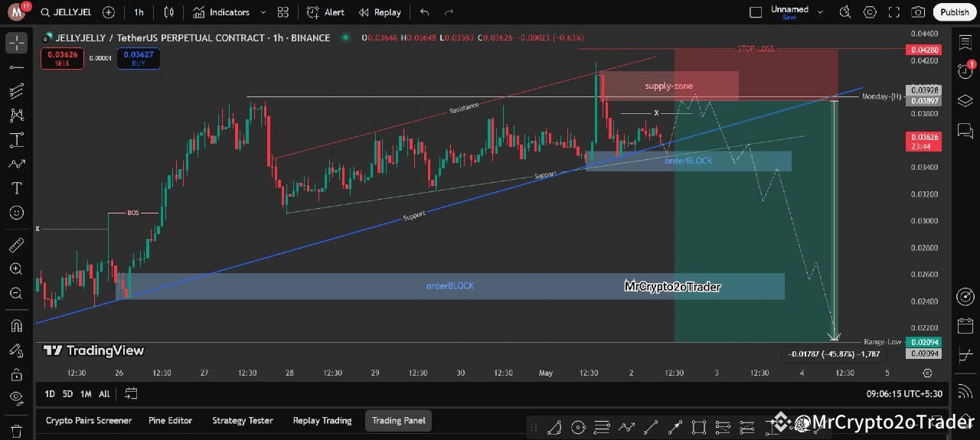Image resolution: width=980 pixels, height=440 pixels.
Task: Select the zigzag path tool in favorites toolbar
Action: (626, 427)
